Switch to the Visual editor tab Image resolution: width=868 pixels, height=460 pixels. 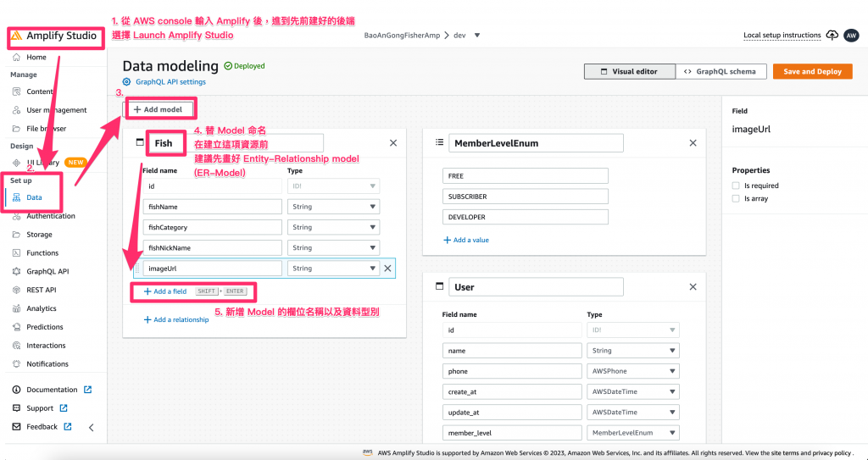pyautogui.click(x=630, y=71)
